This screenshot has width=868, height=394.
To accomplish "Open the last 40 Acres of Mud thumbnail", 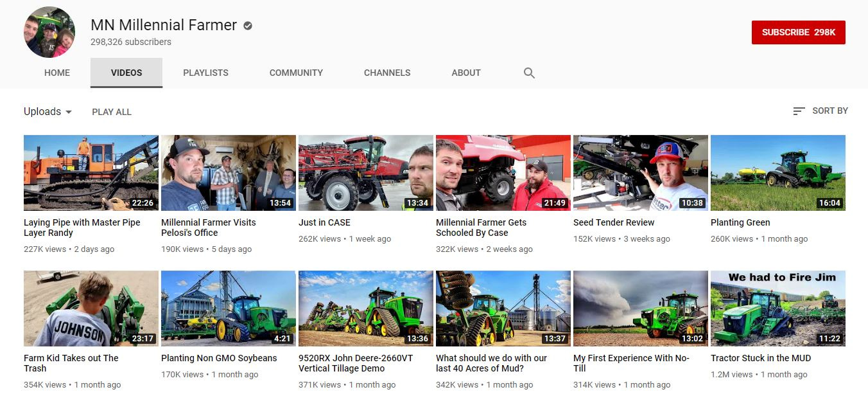I will [503, 309].
